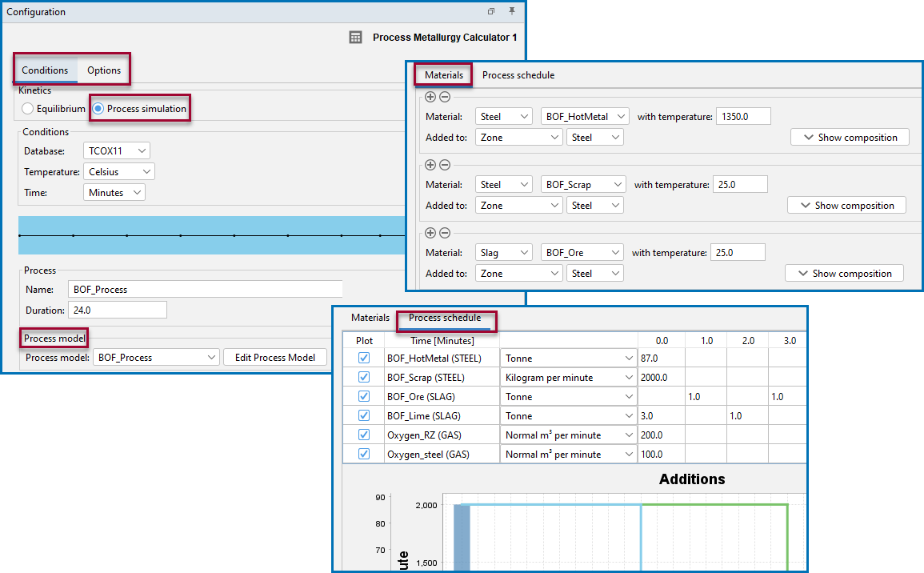Viewport: 924px width, 573px height.
Task: Click Oxygen_RZ rate cell 200.0
Action: point(661,435)
